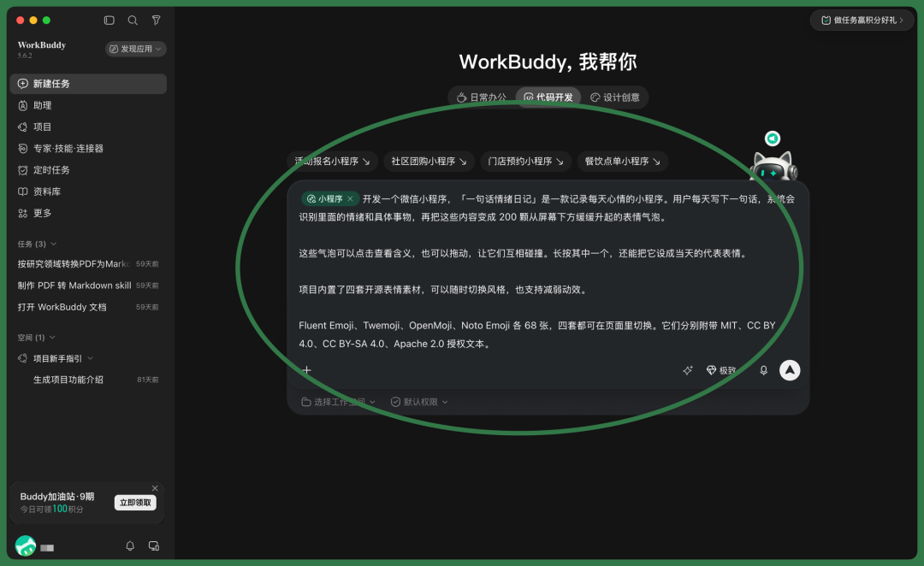Open 资料库 in sidebar
Screen dimensions: 924x566
coord(88,192)
